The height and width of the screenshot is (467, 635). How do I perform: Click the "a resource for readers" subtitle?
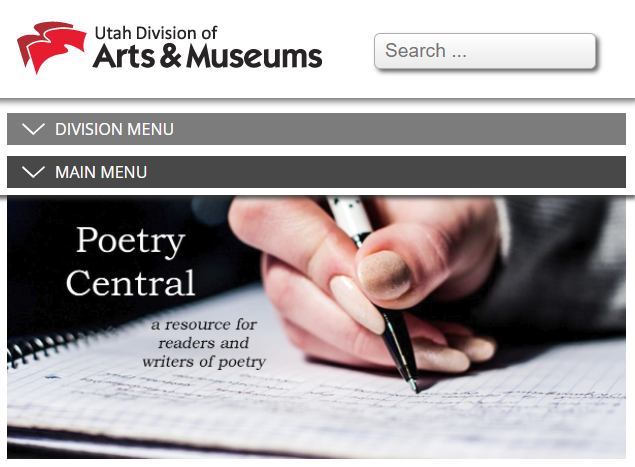click(204, 343)
